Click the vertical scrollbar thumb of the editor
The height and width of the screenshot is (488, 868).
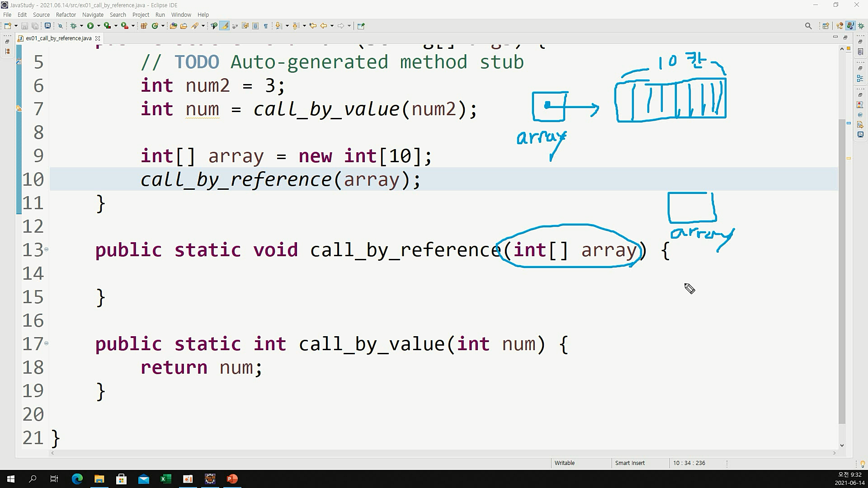842,271
